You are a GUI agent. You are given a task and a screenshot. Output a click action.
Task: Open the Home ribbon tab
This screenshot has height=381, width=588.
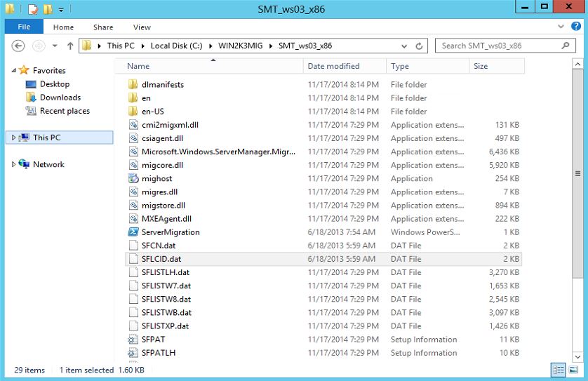click(63, 27)
